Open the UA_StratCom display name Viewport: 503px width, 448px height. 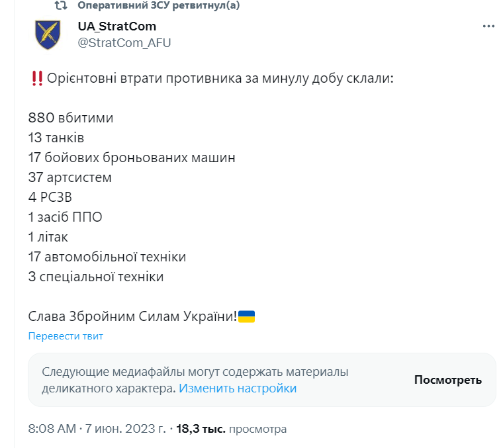(116, 26)
